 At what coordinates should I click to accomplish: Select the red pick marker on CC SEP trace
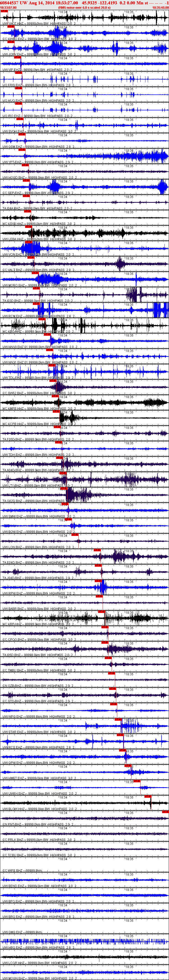click(26, 181)
